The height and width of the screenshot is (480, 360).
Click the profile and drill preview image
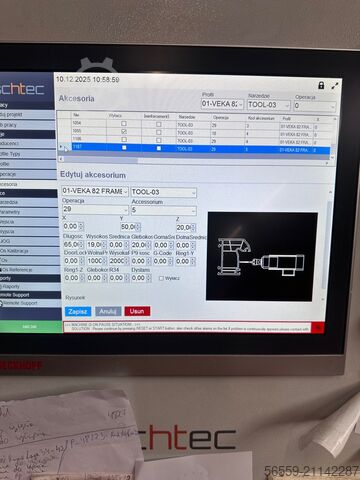(x=262, y=256)
